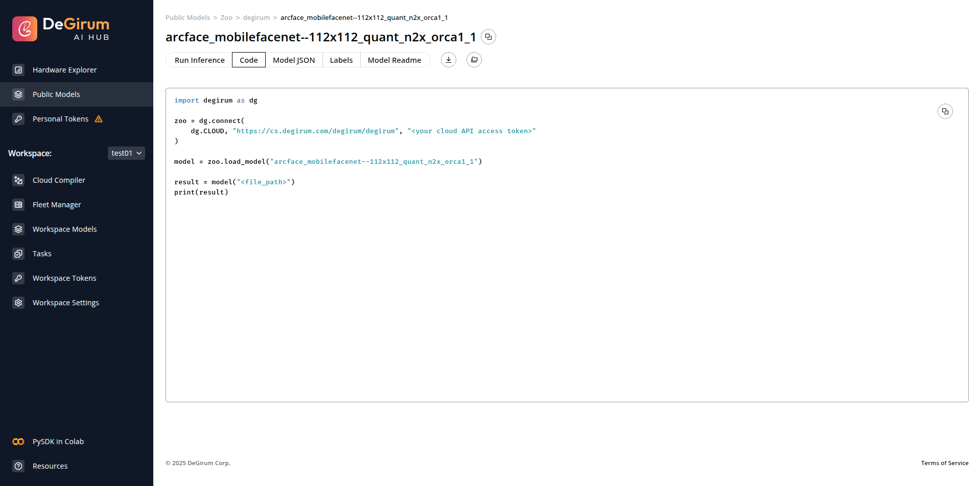Download the model file
Viewport: 980px width, 486px height.
[x=448, y=60]
